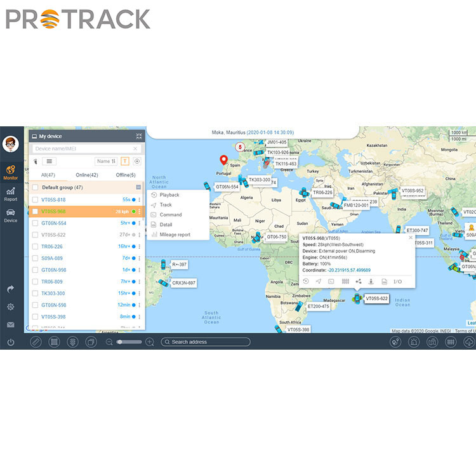Click the map pin icon in bottom bar
The width and height of the screenshot is (476, 476).
pos(432,342)
